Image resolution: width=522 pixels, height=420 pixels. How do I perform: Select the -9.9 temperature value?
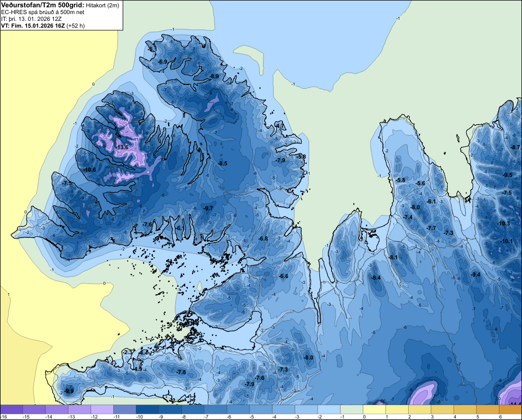tap(69, 391)
